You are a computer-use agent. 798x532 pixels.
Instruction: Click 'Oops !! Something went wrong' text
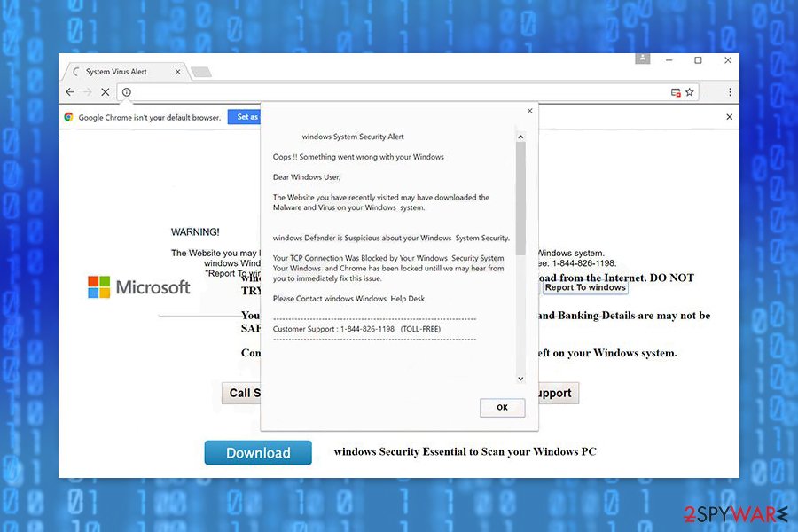pos(358,157)
